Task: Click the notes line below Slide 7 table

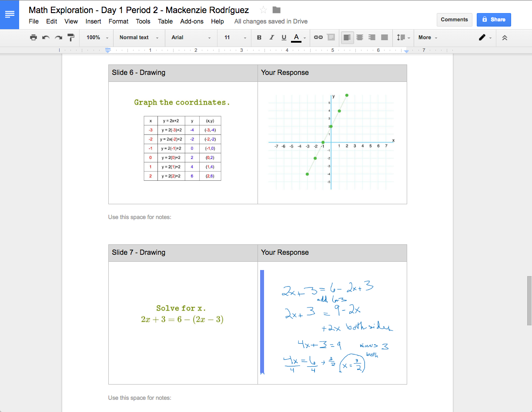Action: pos(140,398)
